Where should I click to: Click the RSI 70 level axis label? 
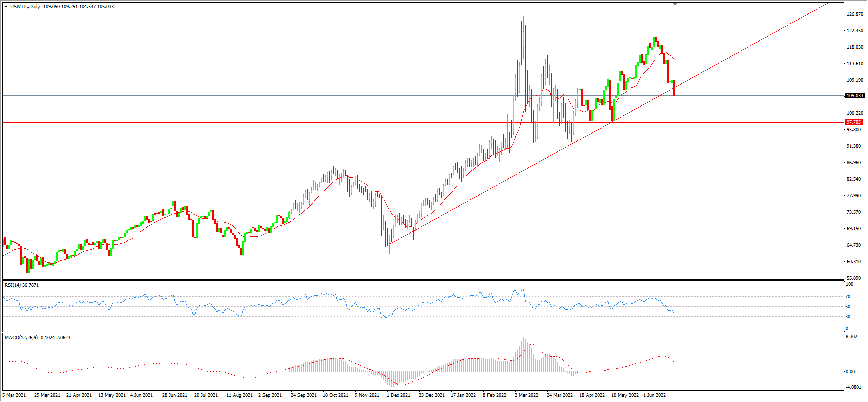(x=848, y=297)
